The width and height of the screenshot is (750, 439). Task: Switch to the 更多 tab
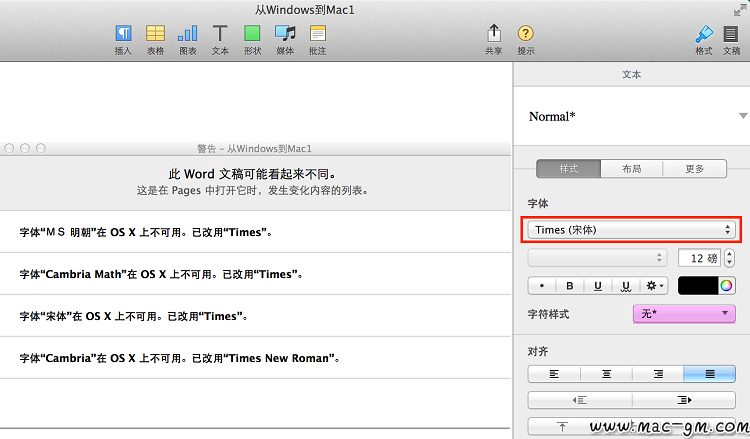click(x=695, y=169)
